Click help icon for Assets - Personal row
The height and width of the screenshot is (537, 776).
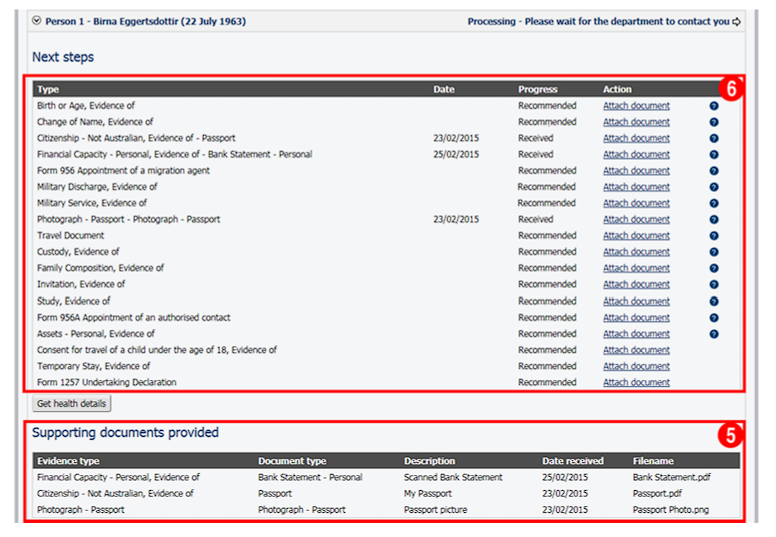[714, 334]
